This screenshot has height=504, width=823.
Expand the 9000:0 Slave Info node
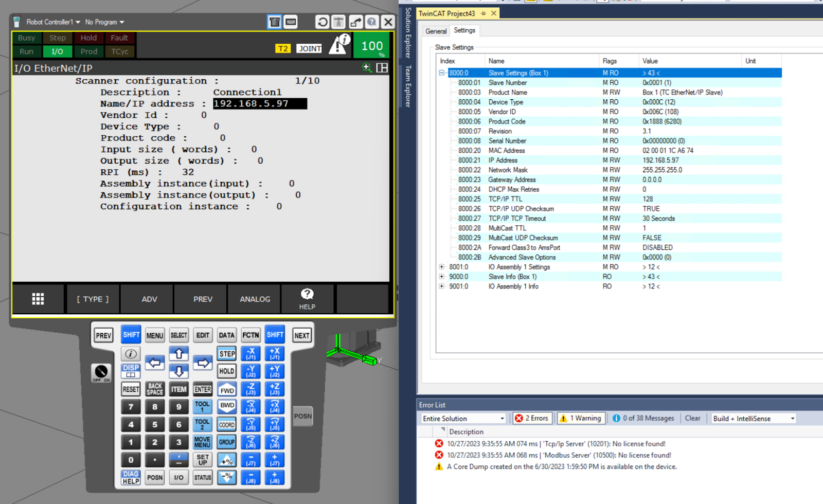point(441,277)
